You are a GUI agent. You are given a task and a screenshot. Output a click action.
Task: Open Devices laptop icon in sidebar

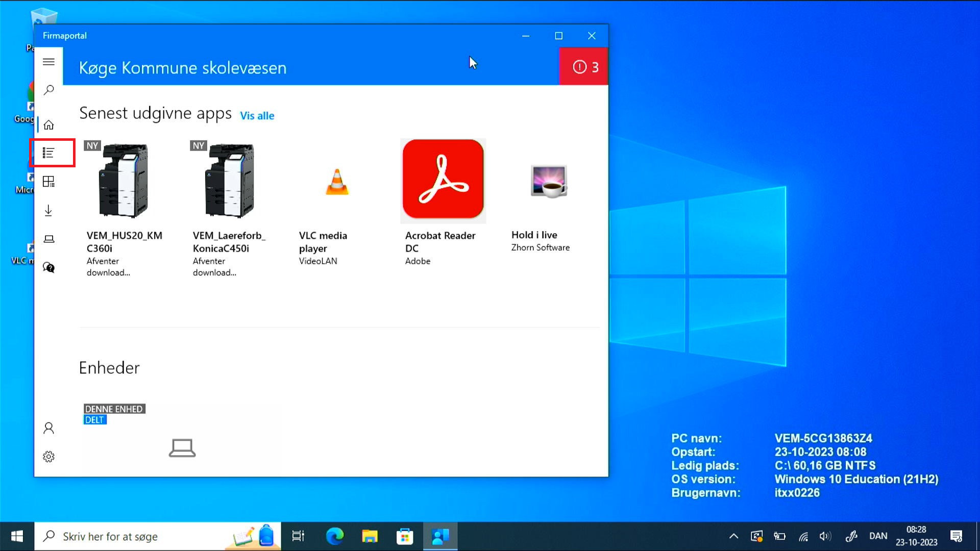click(48, 239)
